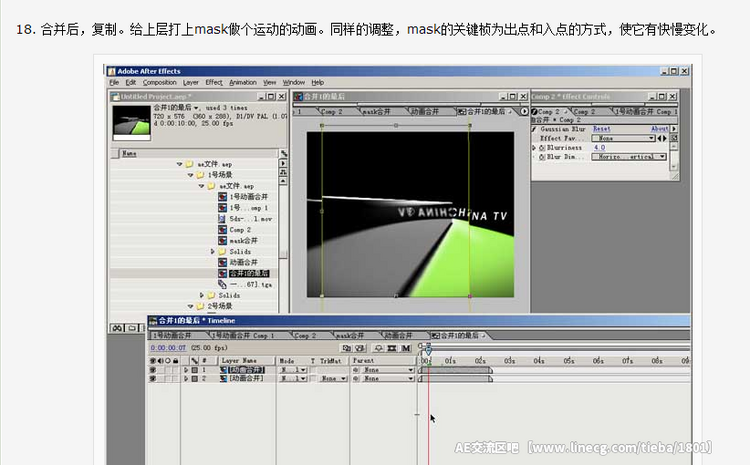Toggle the solo switch of layer 1
This screenshot has width=750, height=465.
pyautogui.click(x=168, y=370)
